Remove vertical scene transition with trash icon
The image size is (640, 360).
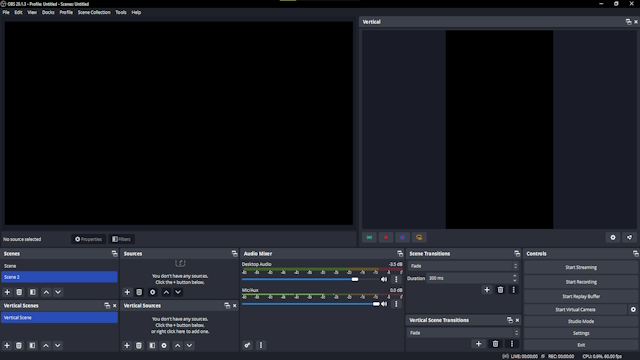click(496, 344)
